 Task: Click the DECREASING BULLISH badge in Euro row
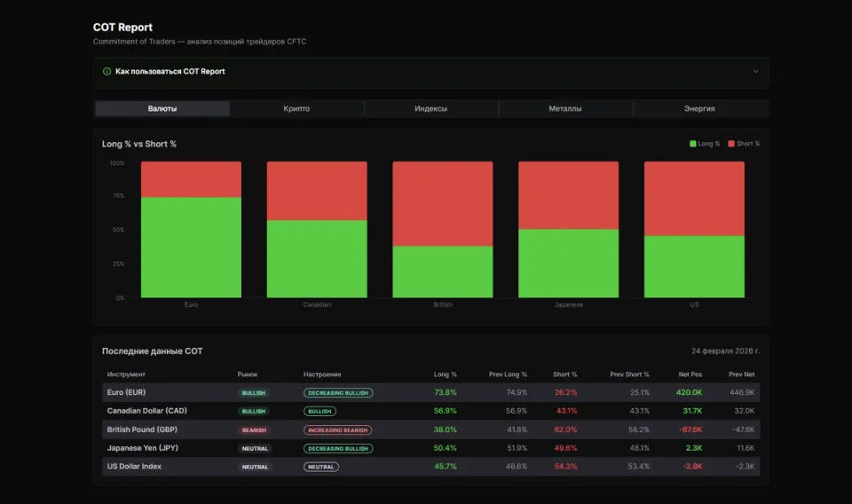[x=338, y=393]
